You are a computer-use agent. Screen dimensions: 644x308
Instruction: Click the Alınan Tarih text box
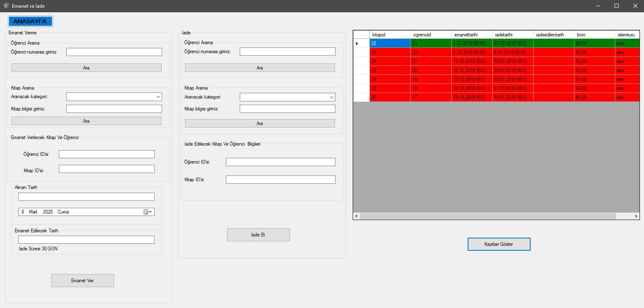(x=86, y=197)
